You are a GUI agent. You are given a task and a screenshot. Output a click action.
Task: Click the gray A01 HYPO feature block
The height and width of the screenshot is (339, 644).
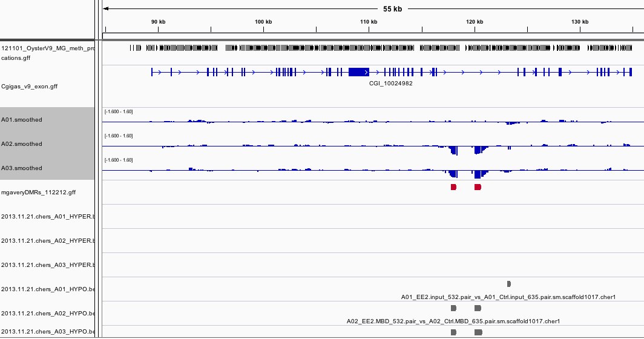point(509,283)
